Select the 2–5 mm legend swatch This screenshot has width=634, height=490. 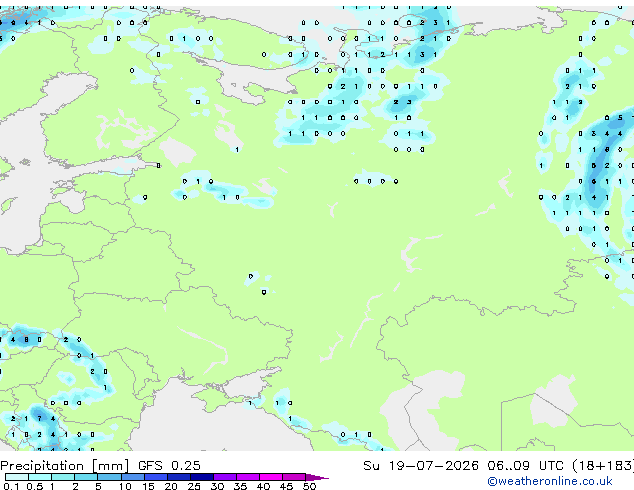(x=86, y=477)
